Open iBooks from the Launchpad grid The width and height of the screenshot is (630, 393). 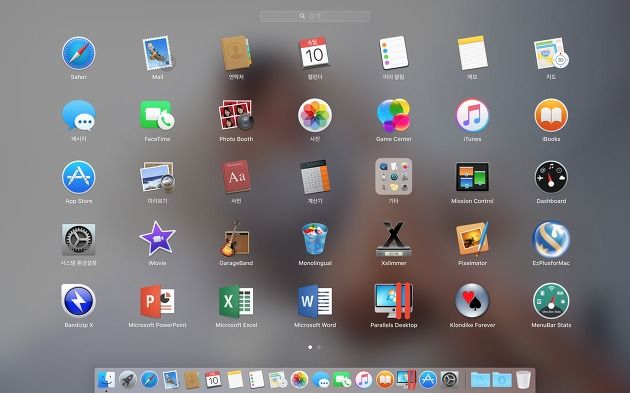coord(551,116)
